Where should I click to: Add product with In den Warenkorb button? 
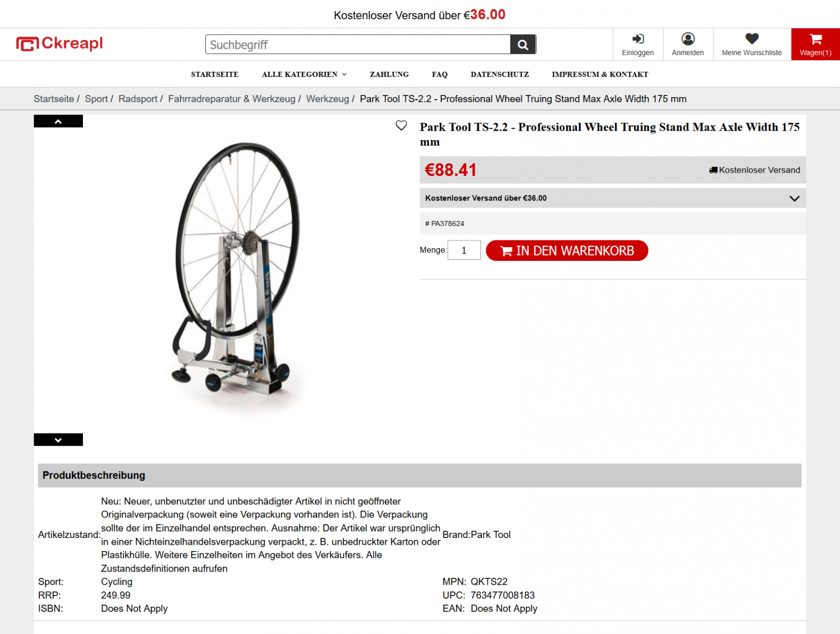(x=567, y=251)
